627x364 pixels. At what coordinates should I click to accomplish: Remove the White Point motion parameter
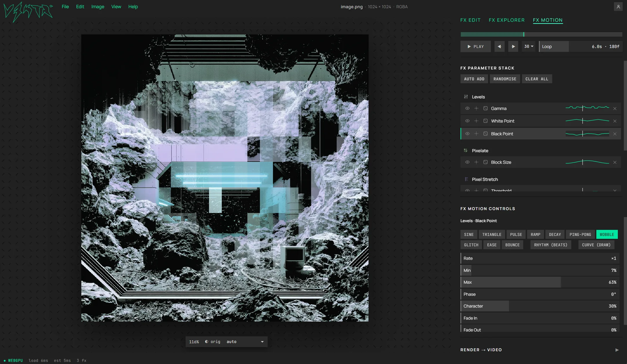(615, 121)
